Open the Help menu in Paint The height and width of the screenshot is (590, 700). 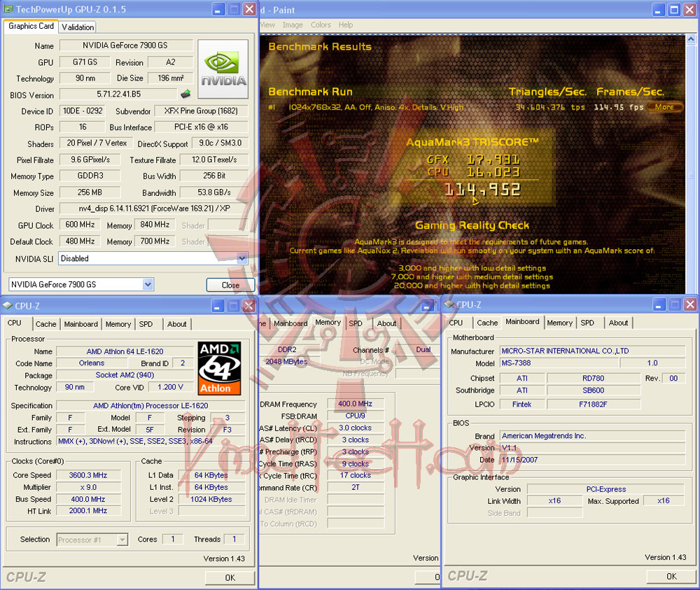click(x=346, y=25)
